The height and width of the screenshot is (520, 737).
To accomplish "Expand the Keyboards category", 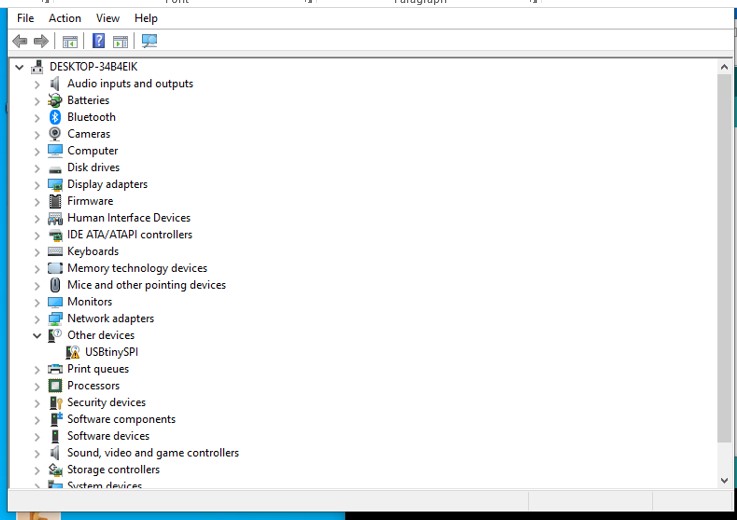I will click(37, 252).
